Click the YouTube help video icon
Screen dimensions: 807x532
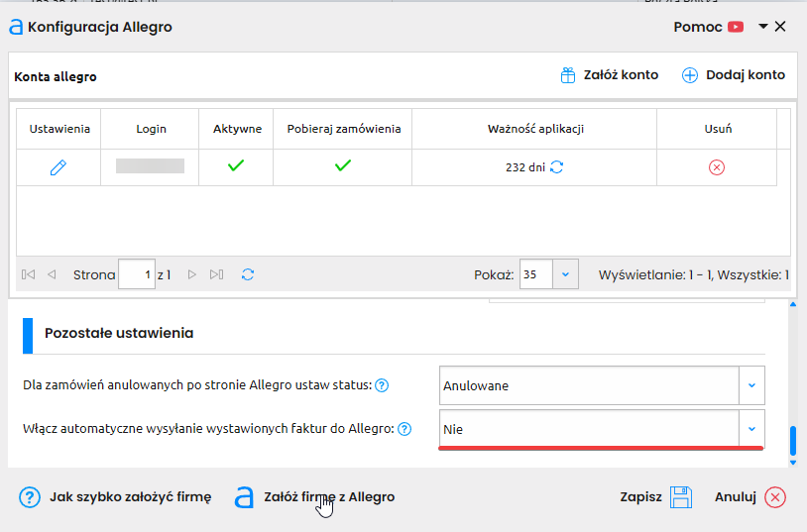pos(735,27)
